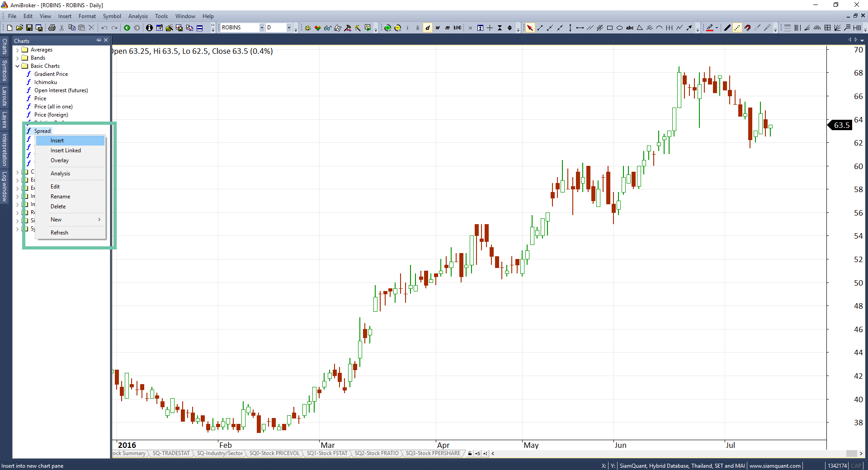Click the green Back navigation arrow
Image resolution: width=868 pixels, height=470 pixels.
coord(127,28)
